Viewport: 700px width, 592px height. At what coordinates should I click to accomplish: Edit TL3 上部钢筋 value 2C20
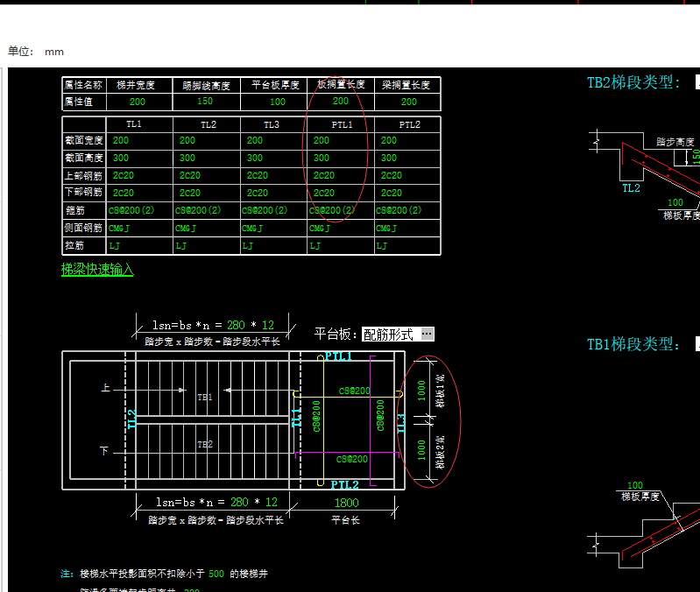point(258,176)
